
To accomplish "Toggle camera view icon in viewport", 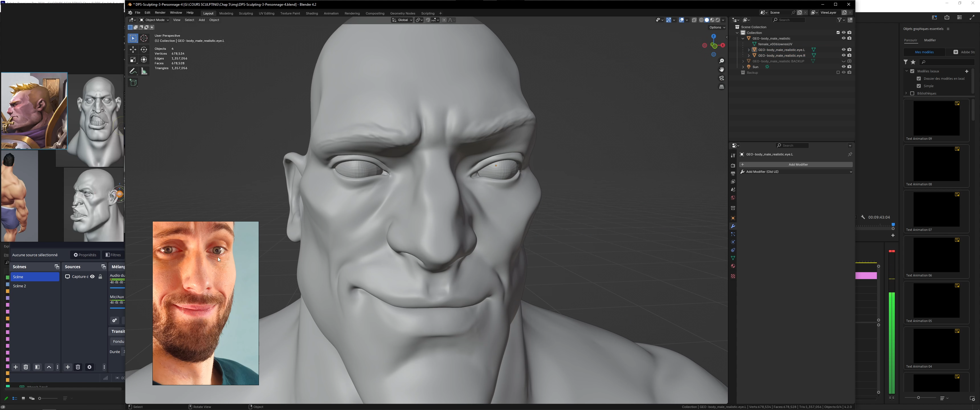I will 721,78.
